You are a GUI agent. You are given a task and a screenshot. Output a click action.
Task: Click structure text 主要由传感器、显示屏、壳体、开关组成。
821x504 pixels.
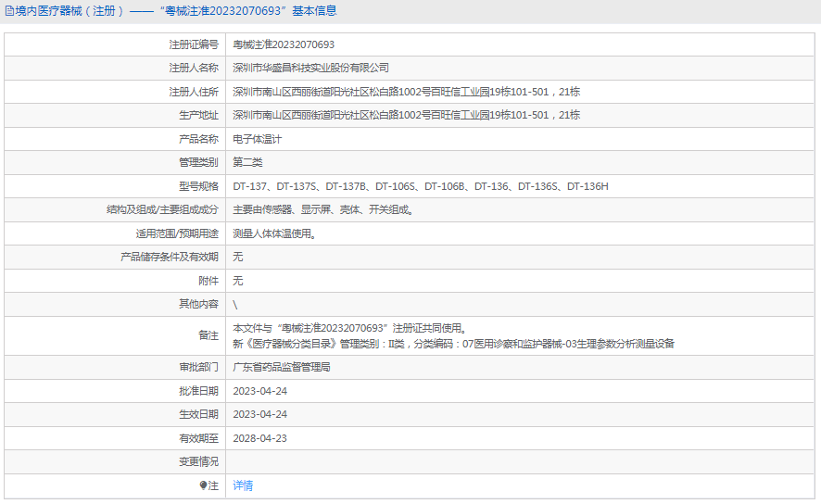pos(323,210)
